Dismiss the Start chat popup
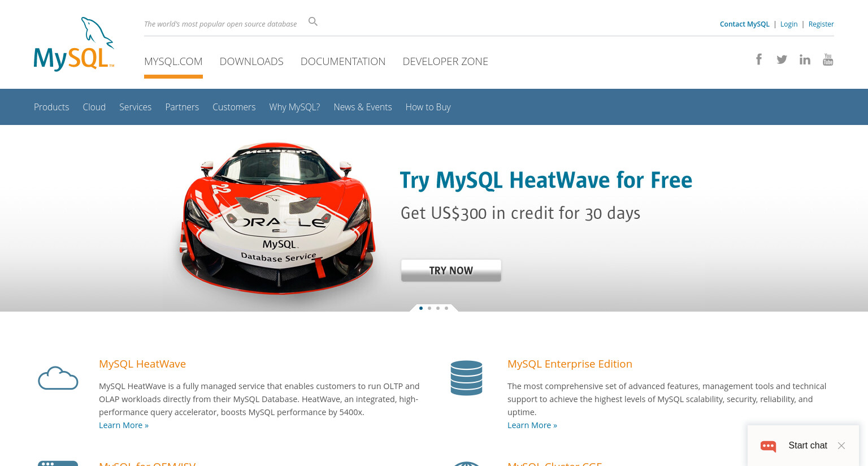Screen dimensions: 868x466 point(841,446)
